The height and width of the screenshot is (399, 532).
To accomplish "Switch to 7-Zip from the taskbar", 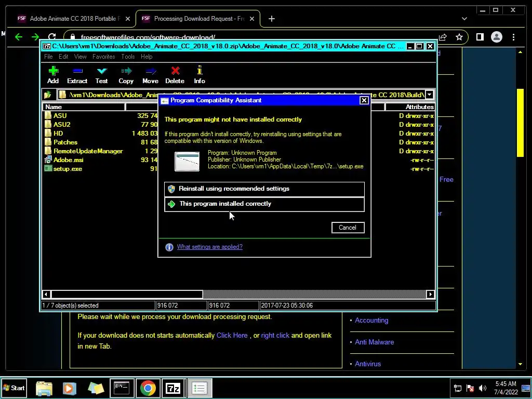I will (x=173, y=388).
